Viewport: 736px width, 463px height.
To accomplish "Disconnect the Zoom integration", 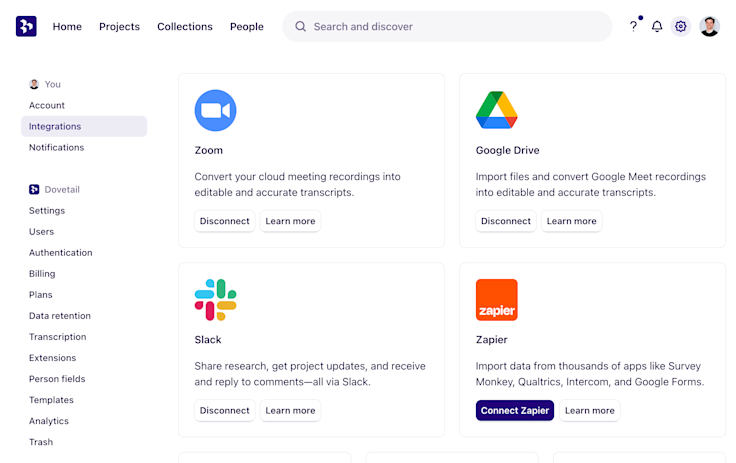I will (x=225, y=221).
